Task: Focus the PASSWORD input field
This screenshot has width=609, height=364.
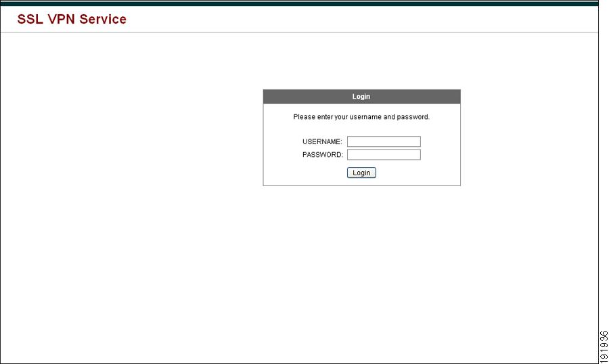Action: point(384,155)
